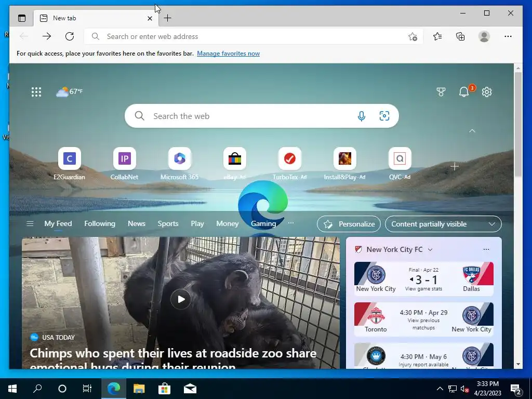532x399 pixels.
Task: Open the Windows Start menu
Action: click(12, 389)
